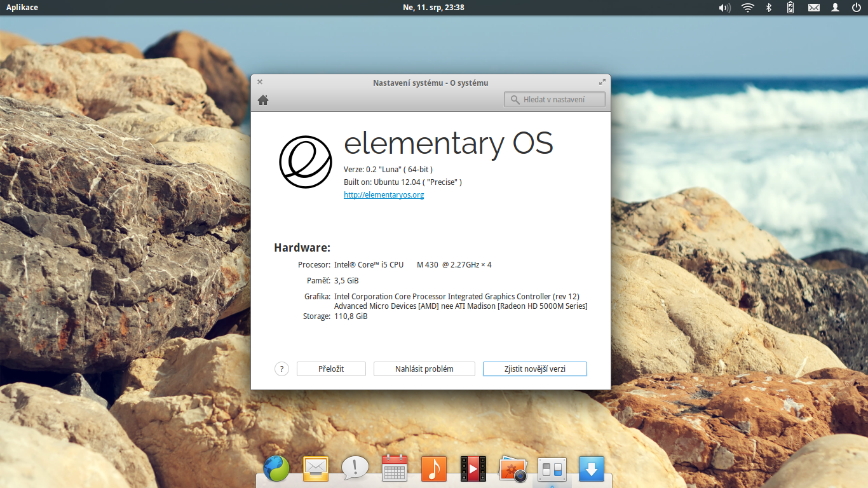
Task: Start the Noise music player
Action: click(x=433, y=468)
